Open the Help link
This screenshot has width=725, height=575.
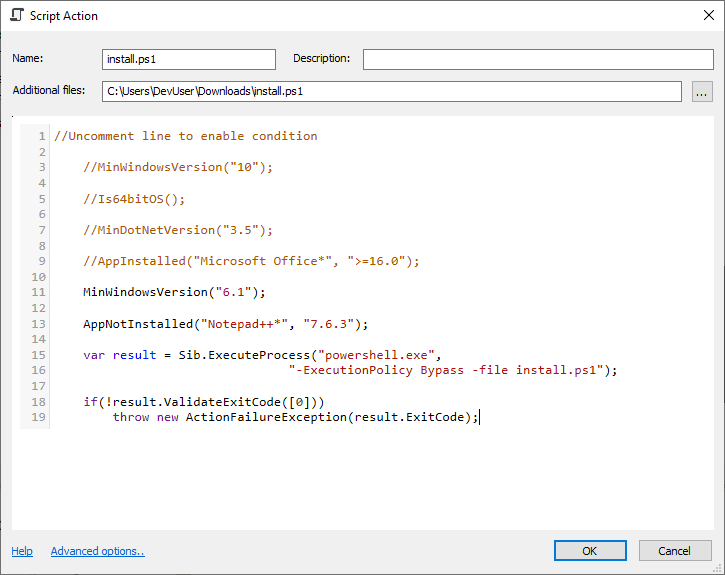click(22, 551)
